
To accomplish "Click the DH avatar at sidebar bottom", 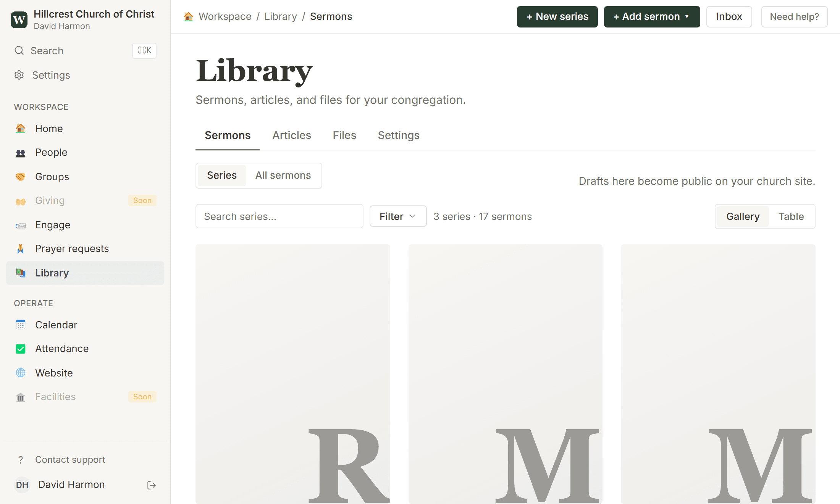I will (x=22, y=485).
